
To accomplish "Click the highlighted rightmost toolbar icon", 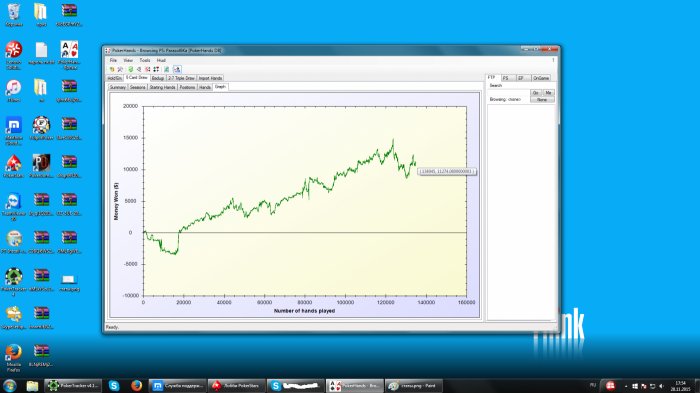I will pos(177,69).
